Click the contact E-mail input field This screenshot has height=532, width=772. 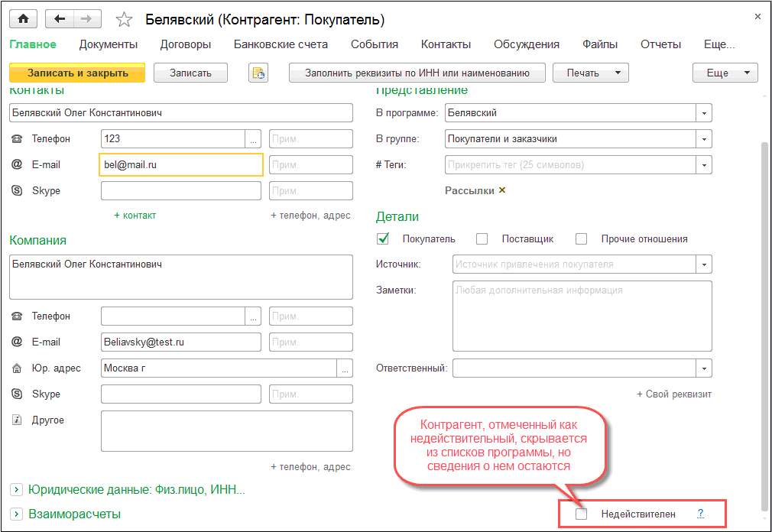pos(181,165)
